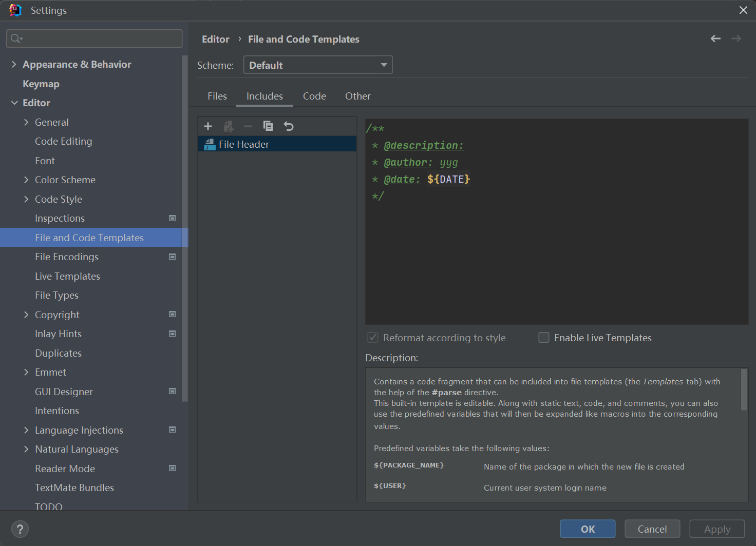Expand the Language Injections node

click(26, 430)
